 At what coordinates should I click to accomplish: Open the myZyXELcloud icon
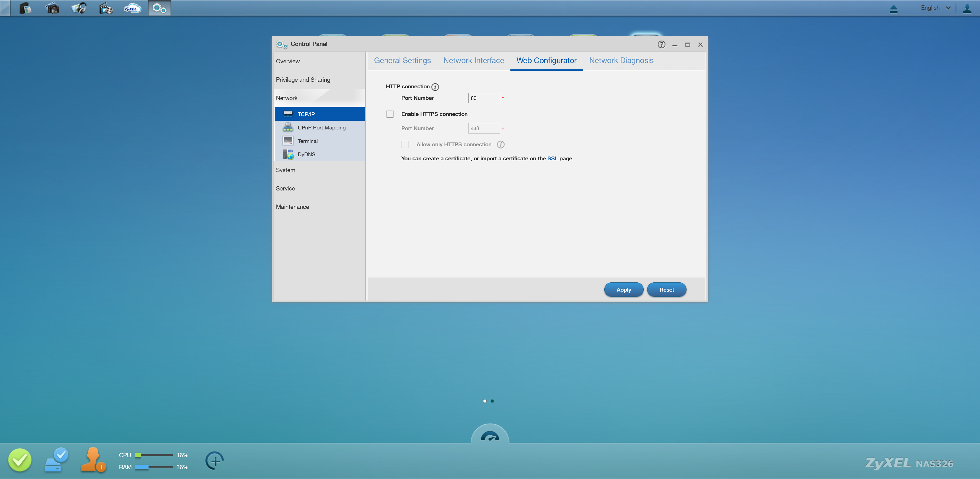[x=132, y=8]
